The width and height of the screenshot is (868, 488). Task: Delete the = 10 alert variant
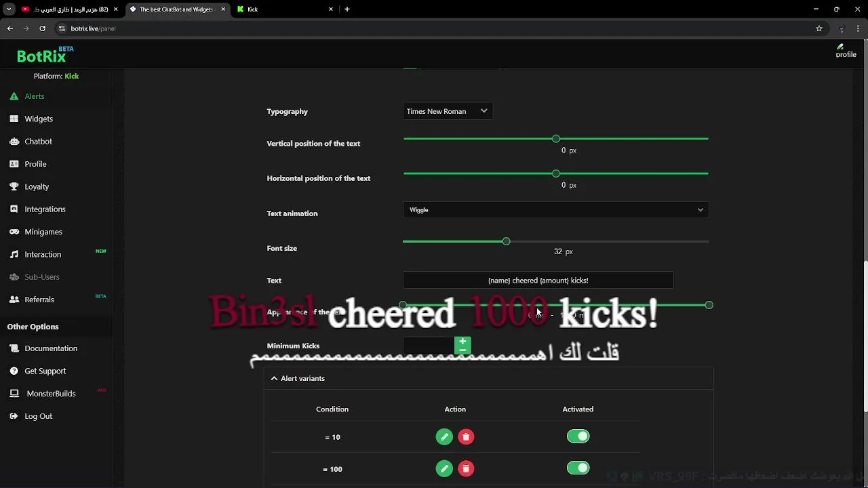pos(466,437)
